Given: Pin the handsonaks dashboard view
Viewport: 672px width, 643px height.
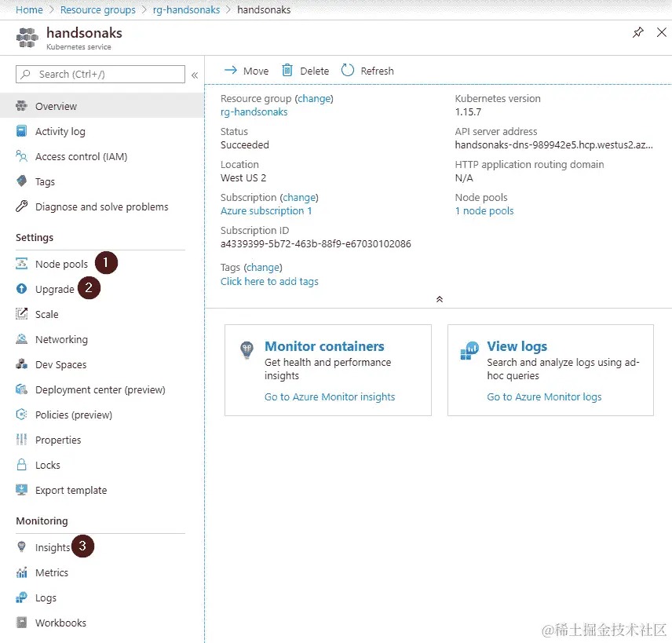Looking at the screenshot, I should 637,32.
